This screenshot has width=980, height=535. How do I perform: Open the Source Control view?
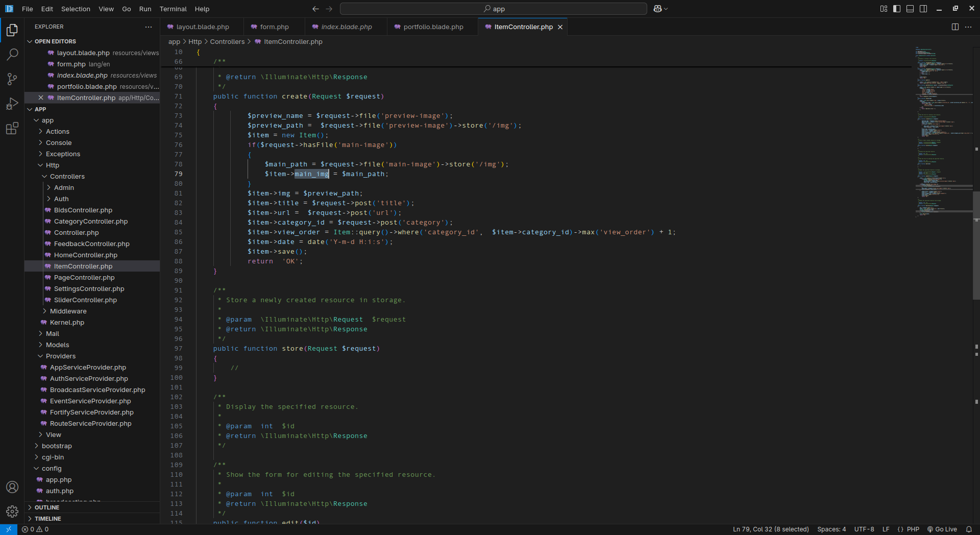tap(12, 79)
